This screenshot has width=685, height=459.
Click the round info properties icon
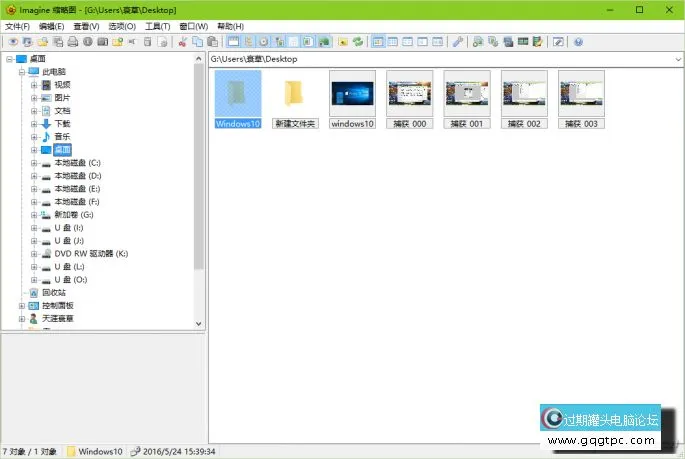88,42
